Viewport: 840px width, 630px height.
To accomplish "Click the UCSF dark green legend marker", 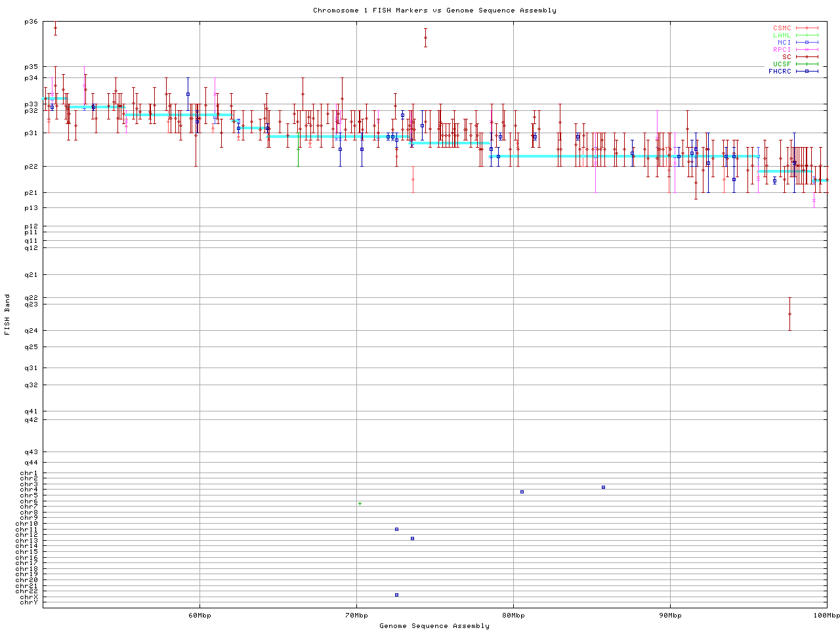I will 807,64.
